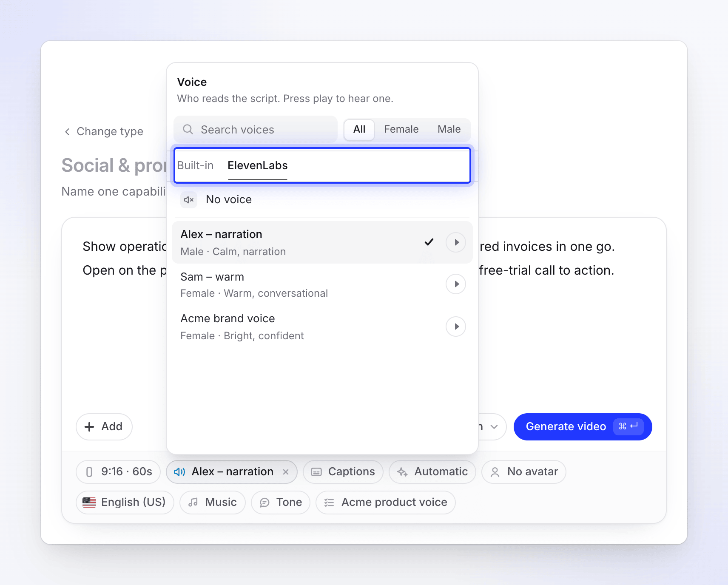
Task: Click the speech bubble Tone icon
Action: tap(264, 503)
